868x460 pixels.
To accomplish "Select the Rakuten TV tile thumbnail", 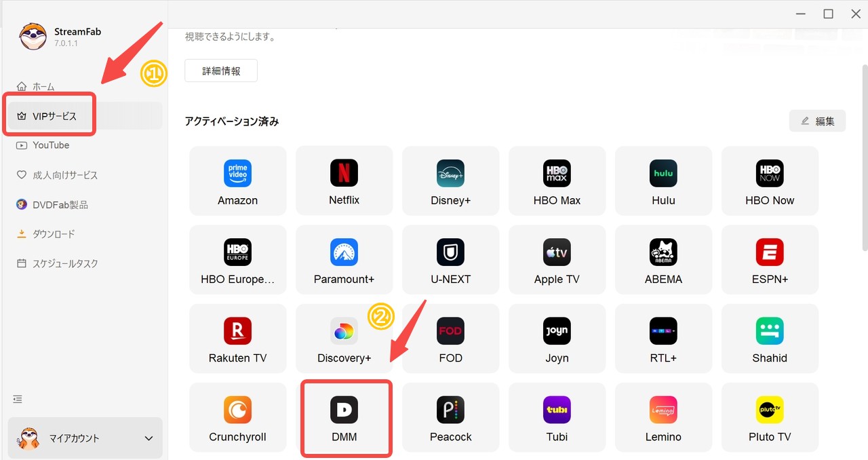I will (x=237, y=330).
